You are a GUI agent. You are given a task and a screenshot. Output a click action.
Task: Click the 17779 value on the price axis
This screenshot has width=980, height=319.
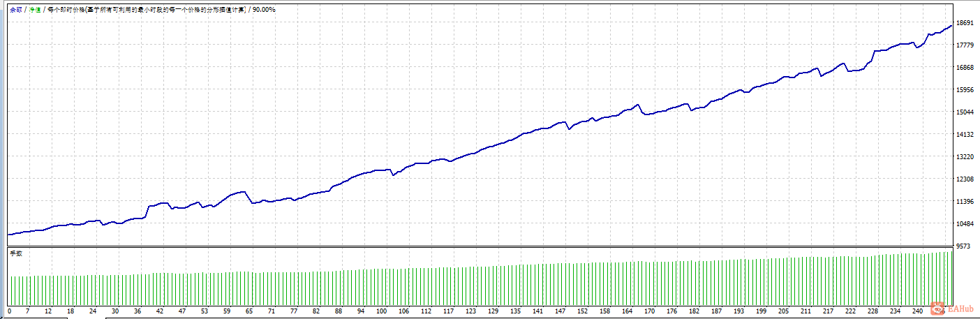(x=965, y=45)
